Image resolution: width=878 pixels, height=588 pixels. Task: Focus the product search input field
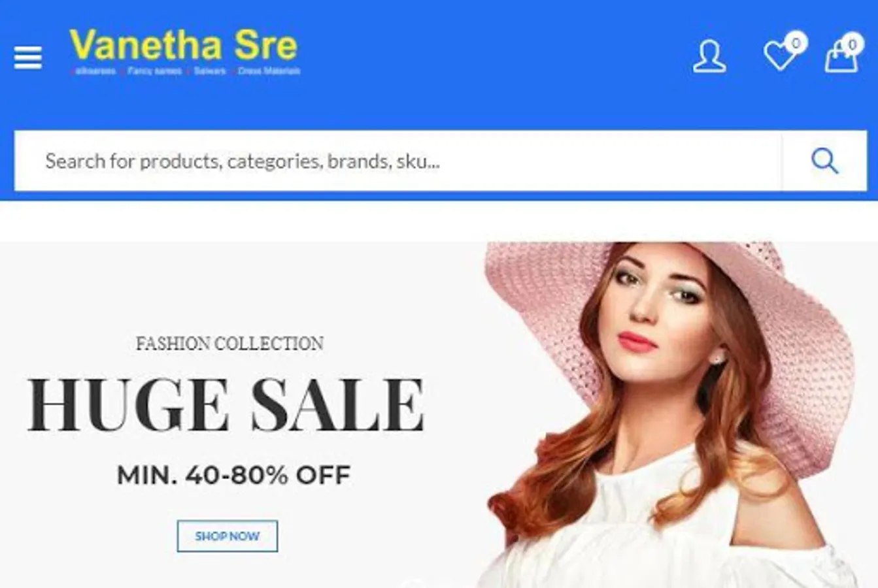(398, 161)
